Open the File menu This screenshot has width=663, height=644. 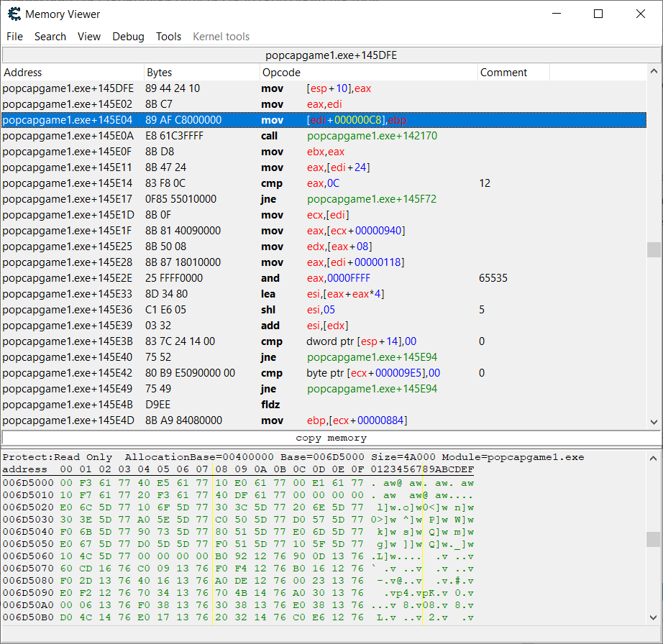(15, 37)
